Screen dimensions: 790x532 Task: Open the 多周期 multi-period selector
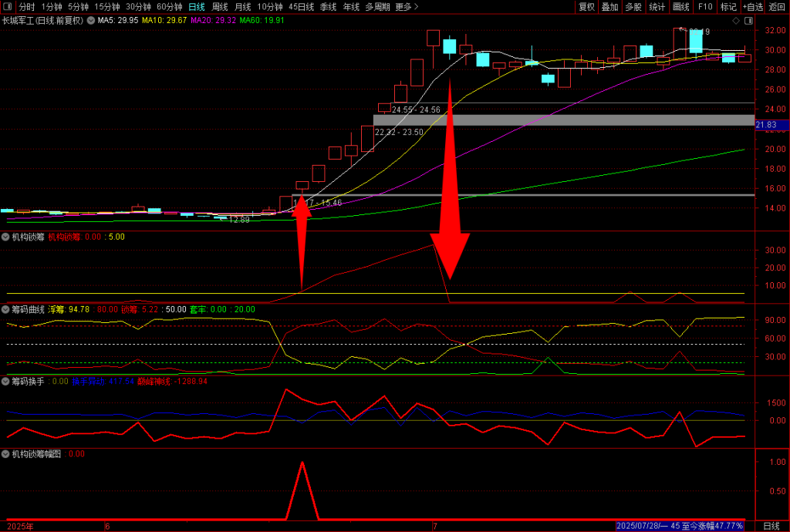[x=377, y=7]
